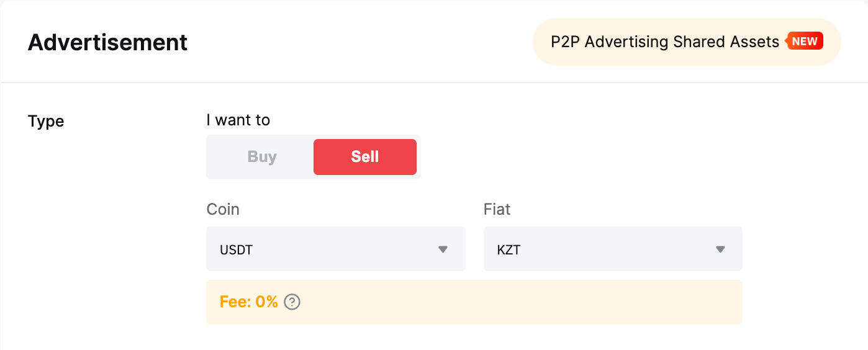Click the arrow in the USDT field
Screen dimensions: 868x350
pyautogui.click(x=443, y=249)
